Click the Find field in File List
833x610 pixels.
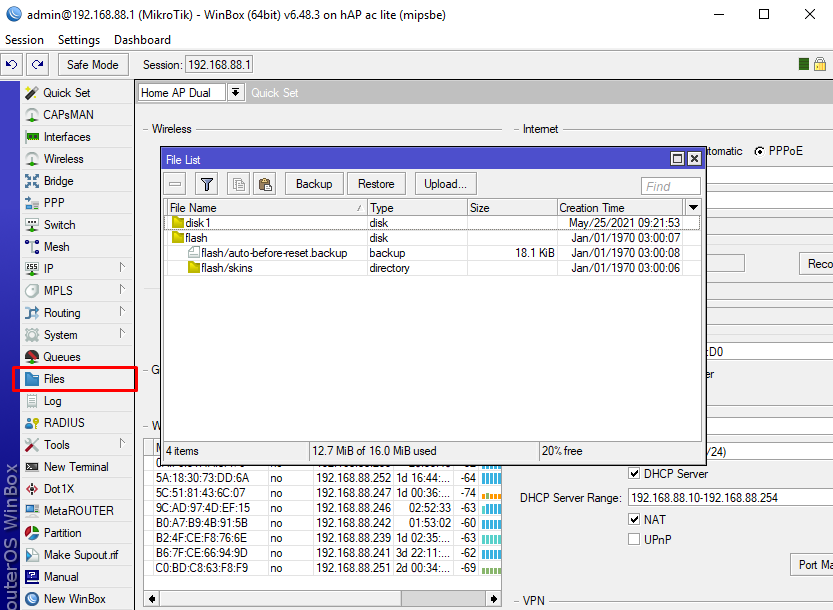pyautogui.click(x=670, y=186)
